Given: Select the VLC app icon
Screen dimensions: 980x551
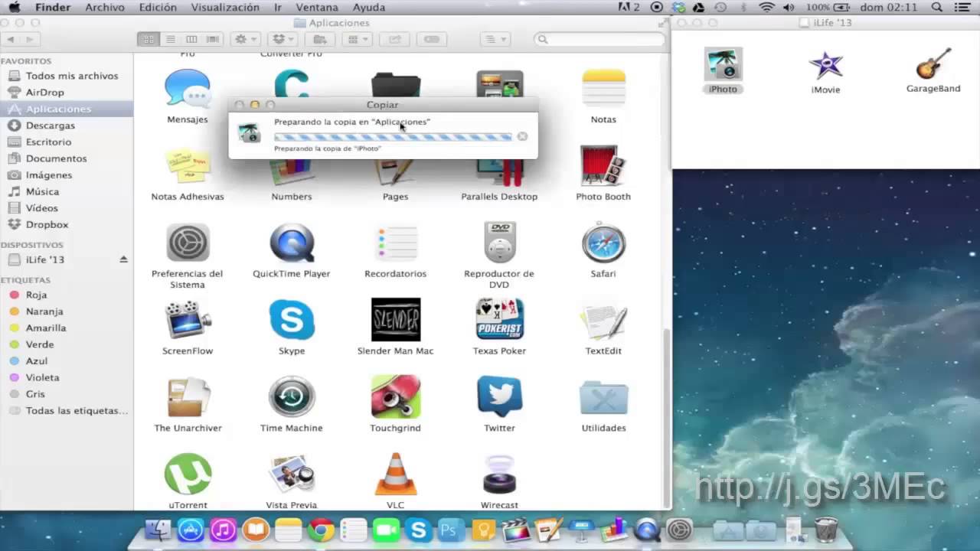Looking at the screenshot, I should 396,474.
